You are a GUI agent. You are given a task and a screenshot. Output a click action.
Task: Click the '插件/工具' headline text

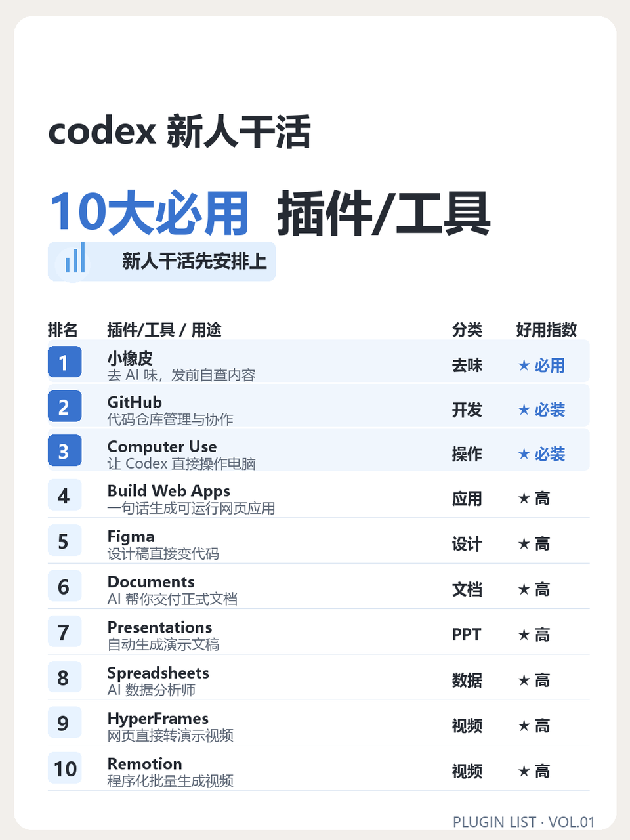(384, 213)
